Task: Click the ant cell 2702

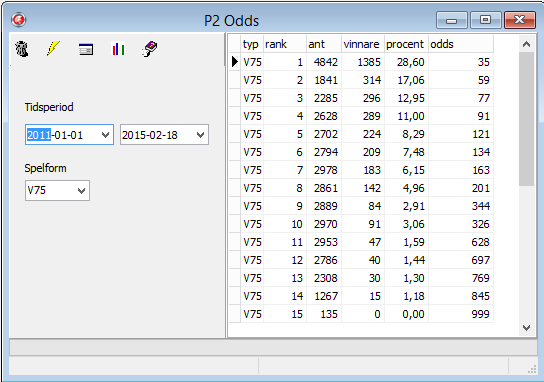Action: pos(324,134)
